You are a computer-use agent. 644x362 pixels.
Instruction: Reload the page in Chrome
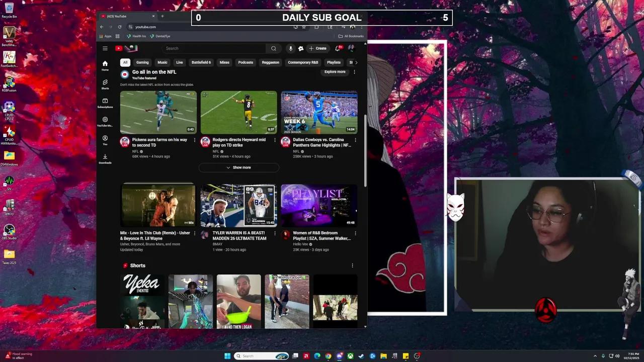(x=119, y=27)
